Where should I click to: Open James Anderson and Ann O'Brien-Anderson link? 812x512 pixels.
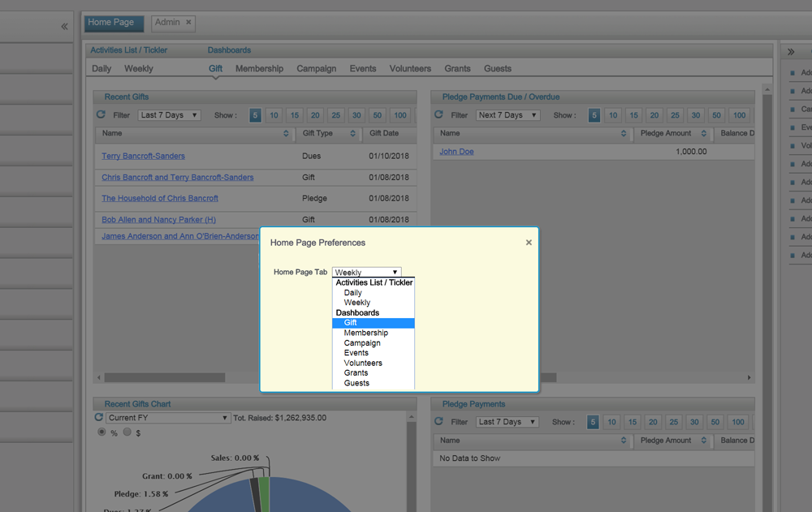click(x=180, y=236)
